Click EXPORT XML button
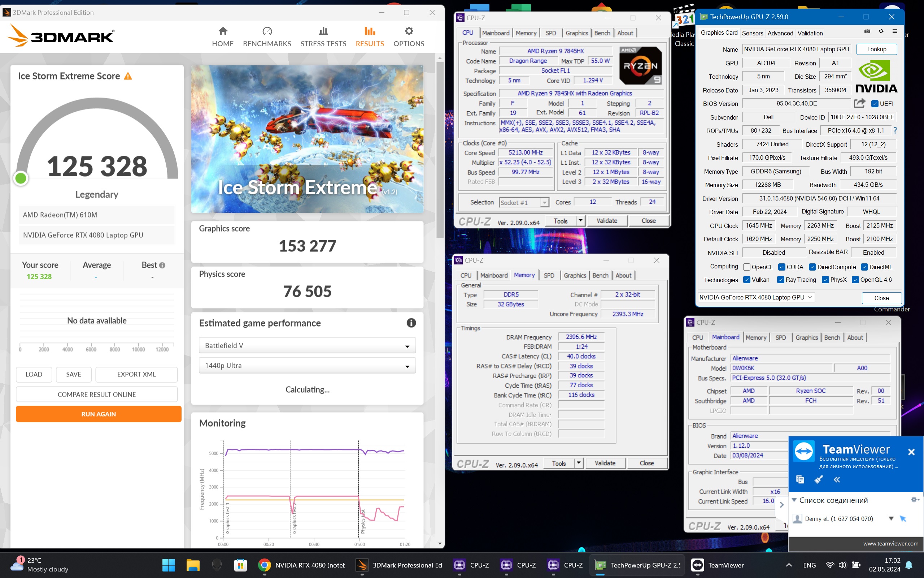924x578 pixels. [136, 374]
